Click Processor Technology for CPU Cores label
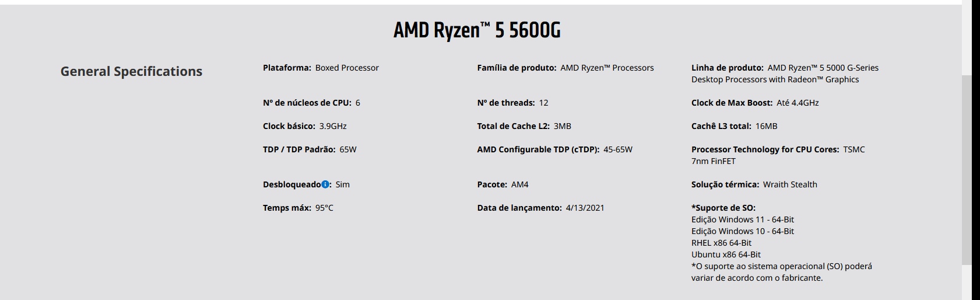The image size is (980, 300). (765, 149)
